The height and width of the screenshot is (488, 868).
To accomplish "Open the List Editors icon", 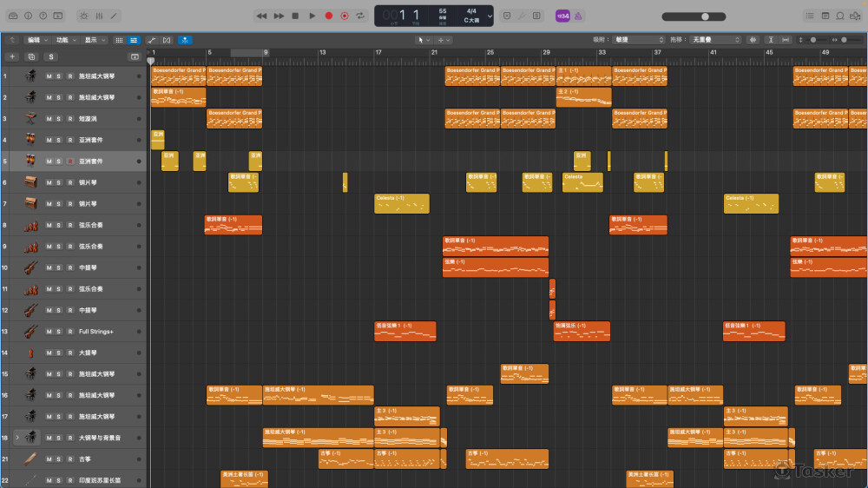I will click(810, 16).
